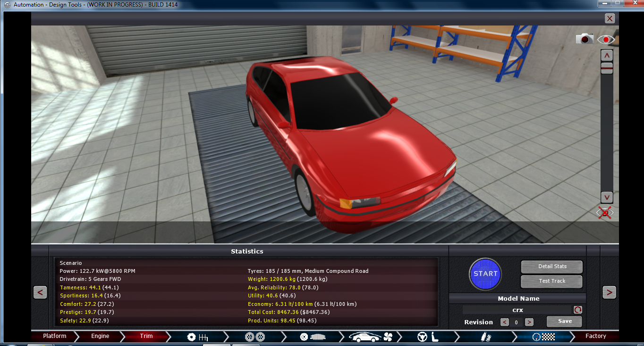Switch to the Engine tab
The width and height of the screenshot is (644, 346).
click(x=100, y=337)
